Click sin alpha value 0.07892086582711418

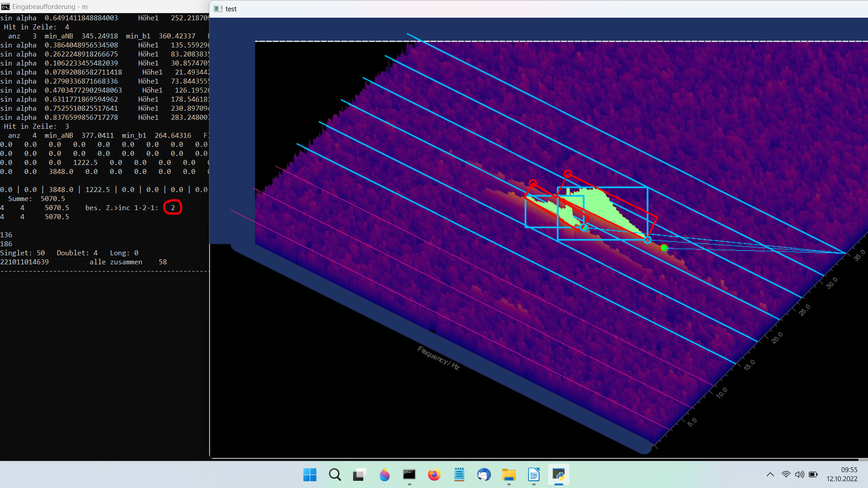[84, 72]
